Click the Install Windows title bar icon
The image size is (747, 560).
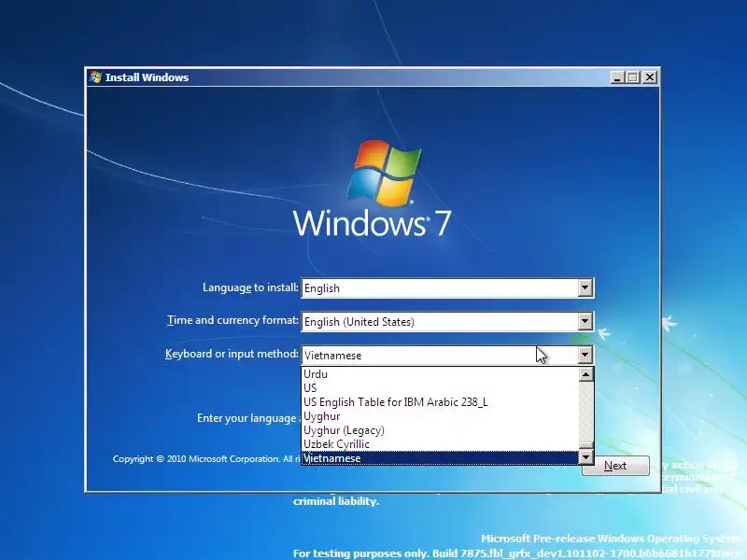pos(96,77)
